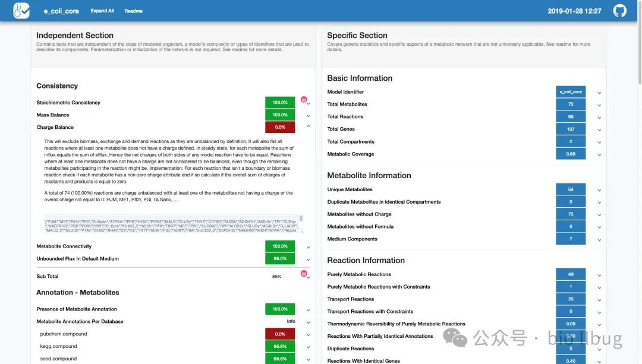Viewport: 642px width, 364px height.
Task: Expand the Mass Balance details
Action: [x=309, y=116]
